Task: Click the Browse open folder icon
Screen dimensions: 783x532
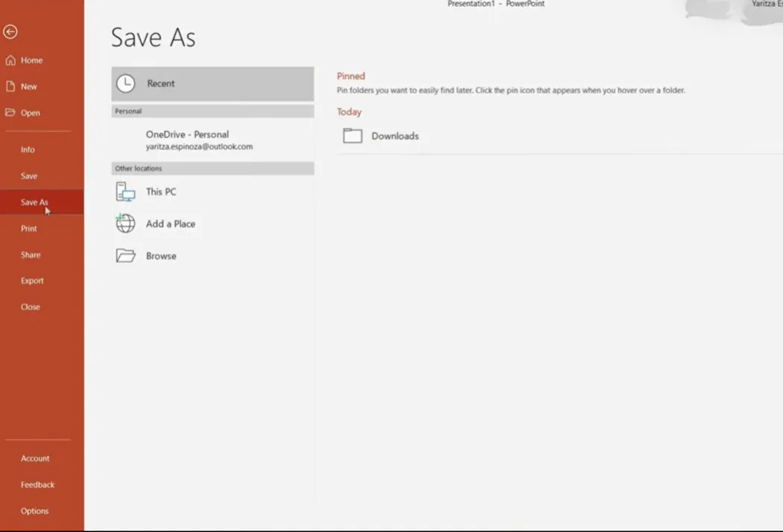Action: (125, 256)
